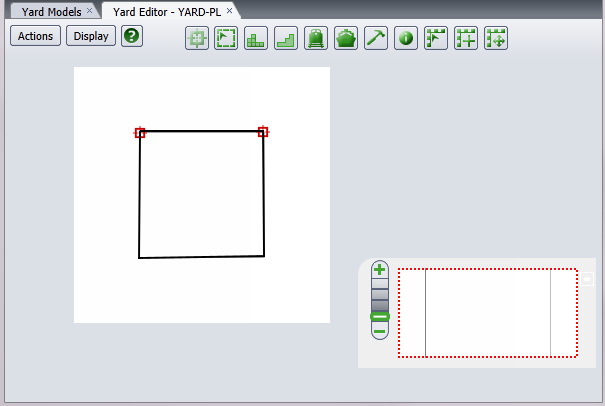Image resolution: width=605 pixels, height=406 pixels.
Task: Choose the stacked blocks tool icon
Action: [256, 38]
